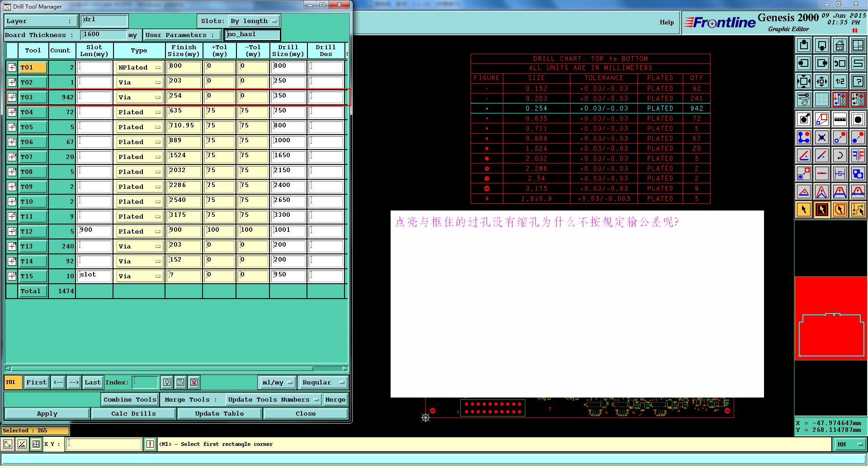Click the exclamation mark icon beside XY field
Screen dimensions: 868x468
pos(150,444)
